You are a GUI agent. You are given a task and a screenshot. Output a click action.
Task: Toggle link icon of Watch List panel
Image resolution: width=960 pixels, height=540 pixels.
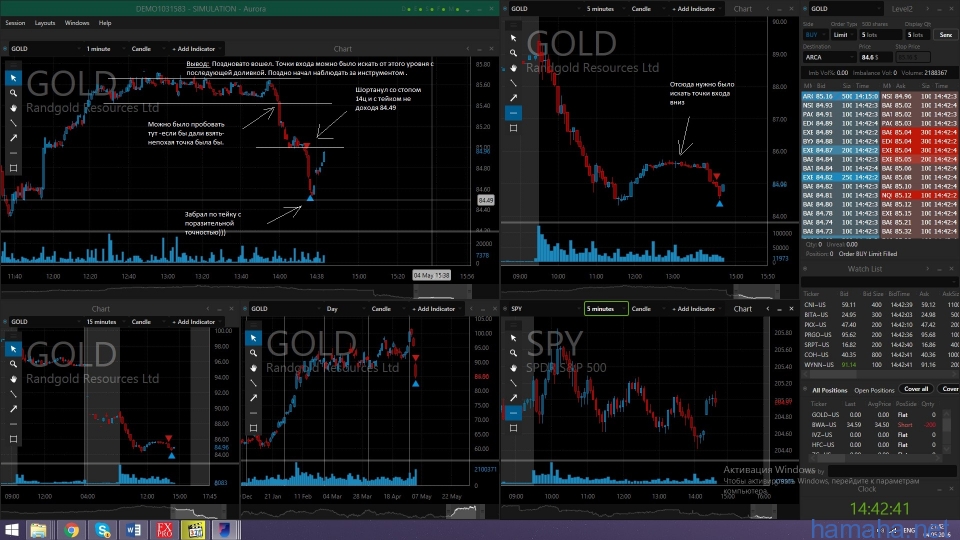[805, 269]
